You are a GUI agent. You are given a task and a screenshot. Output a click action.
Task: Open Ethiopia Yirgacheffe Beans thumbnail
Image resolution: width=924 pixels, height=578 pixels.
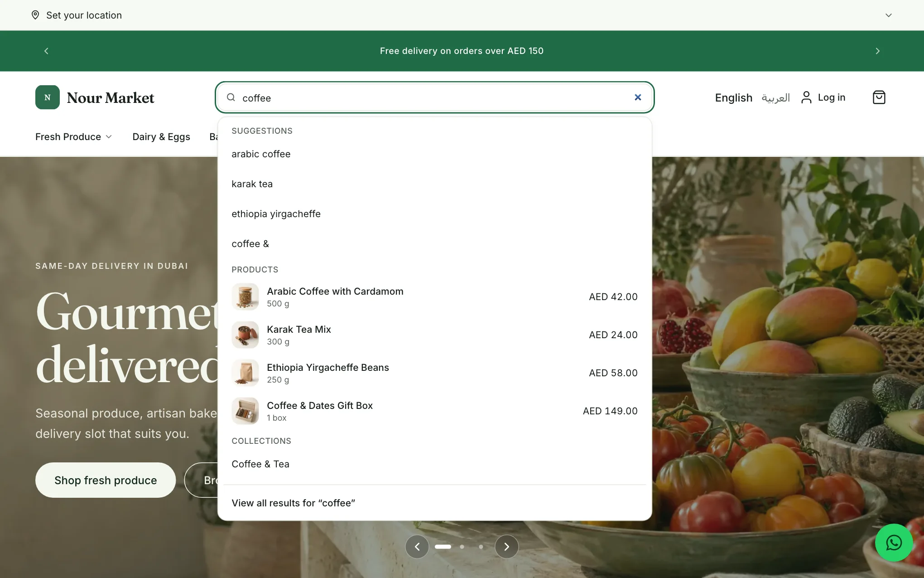[x=245, y=373]
